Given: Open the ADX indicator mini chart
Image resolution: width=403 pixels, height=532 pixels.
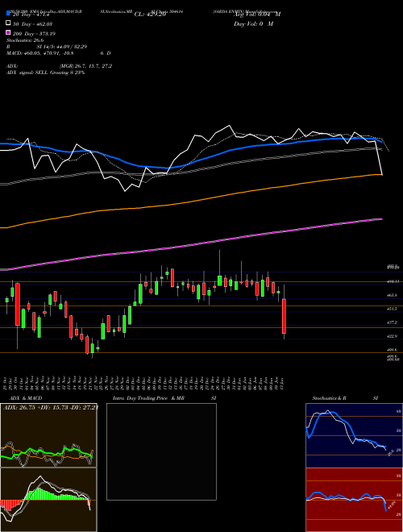Looking at the screenshot, I should 48,435.
